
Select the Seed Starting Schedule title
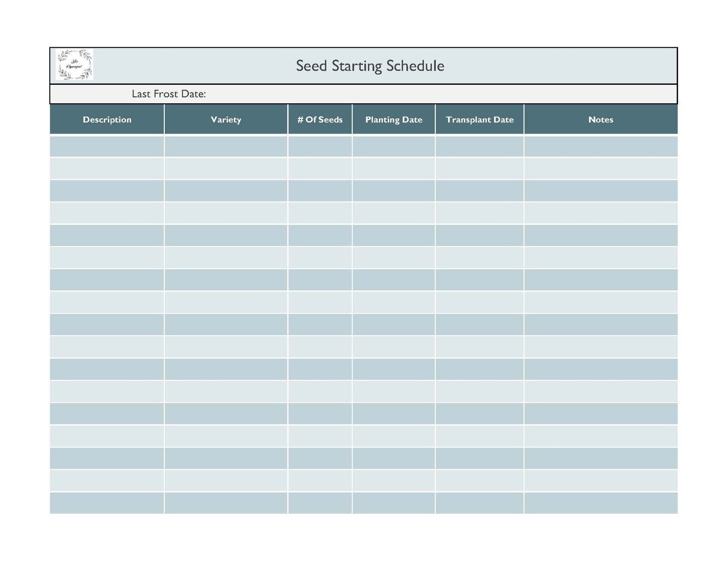(x=370, y=66)
